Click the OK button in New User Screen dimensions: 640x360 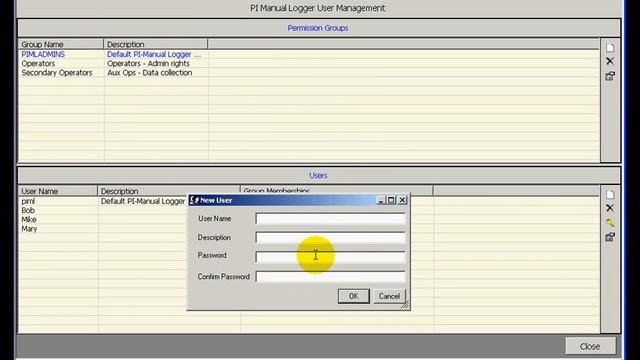(x=353, y=296)
